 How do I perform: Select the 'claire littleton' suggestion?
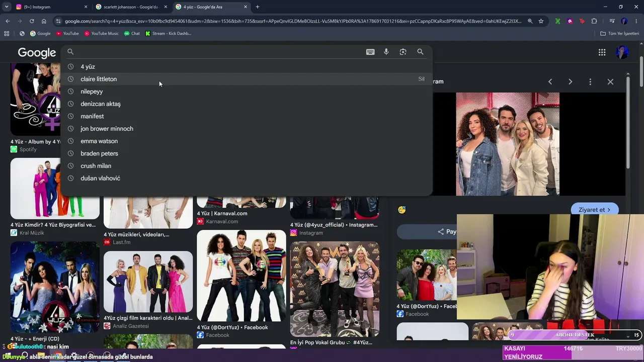point(247,79)
